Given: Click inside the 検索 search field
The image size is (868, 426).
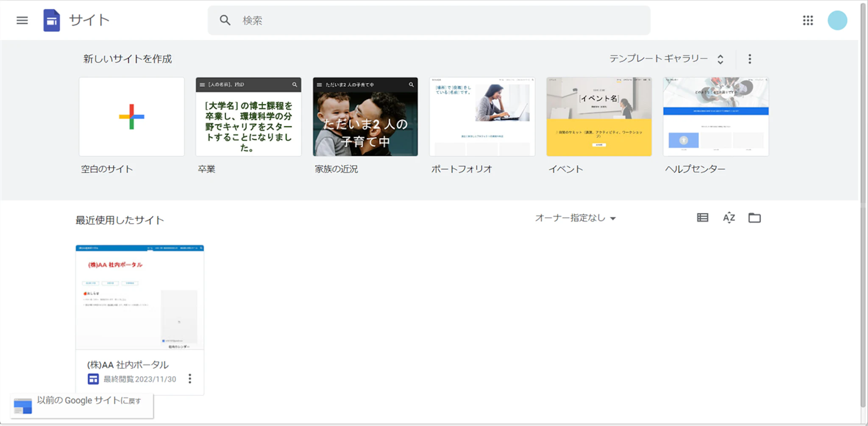Looking at the screenshot, I should [x=428, y=20].
